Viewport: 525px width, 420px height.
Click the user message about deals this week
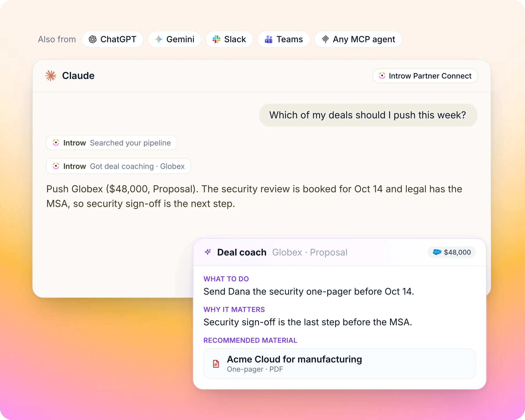368,115
